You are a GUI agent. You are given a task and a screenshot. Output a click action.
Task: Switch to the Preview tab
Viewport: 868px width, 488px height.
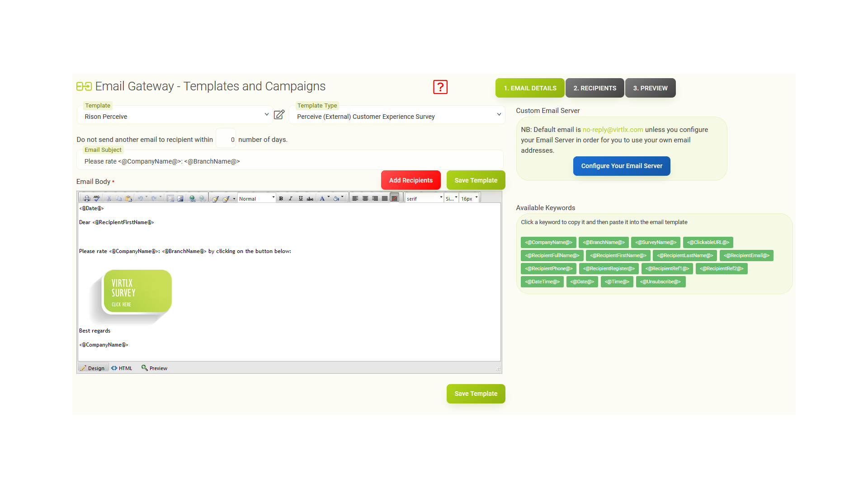point(651,88)
